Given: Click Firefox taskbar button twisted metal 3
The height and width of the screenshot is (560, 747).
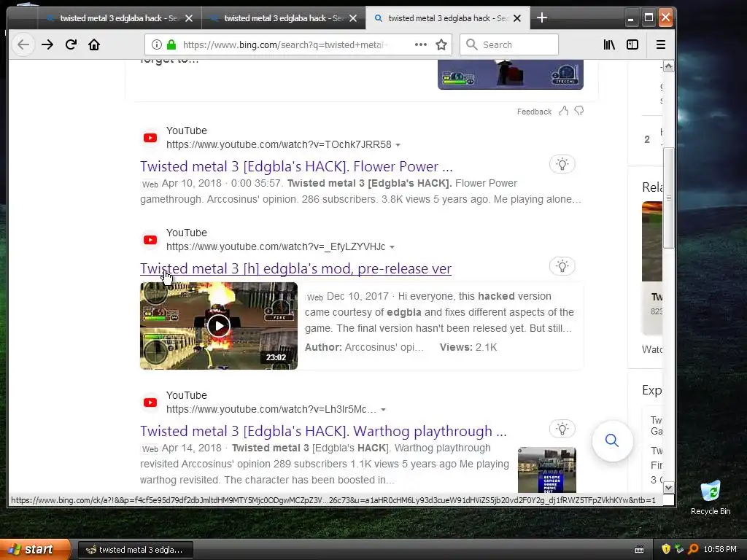Looking at the screenshot, I should point(135,550).
